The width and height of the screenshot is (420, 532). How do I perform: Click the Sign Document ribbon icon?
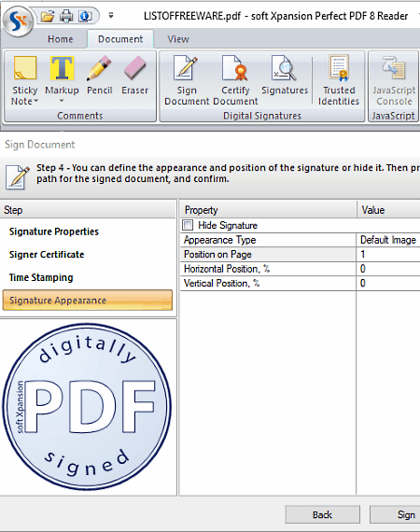click(x=187, y=80)
